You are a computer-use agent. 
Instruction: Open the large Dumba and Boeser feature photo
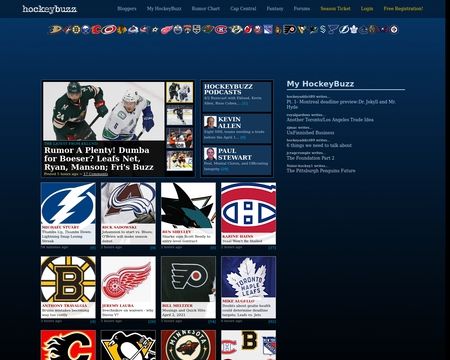click(x=104, y=111)
